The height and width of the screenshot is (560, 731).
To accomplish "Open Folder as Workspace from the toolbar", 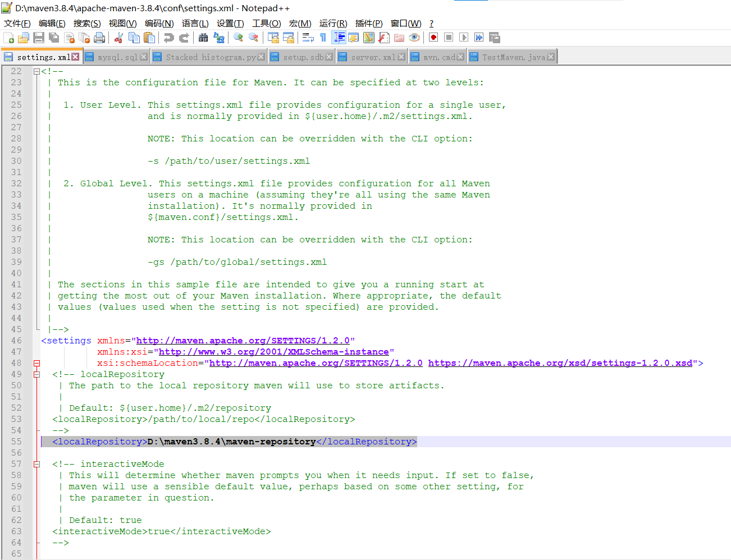I will click(399, 38).
